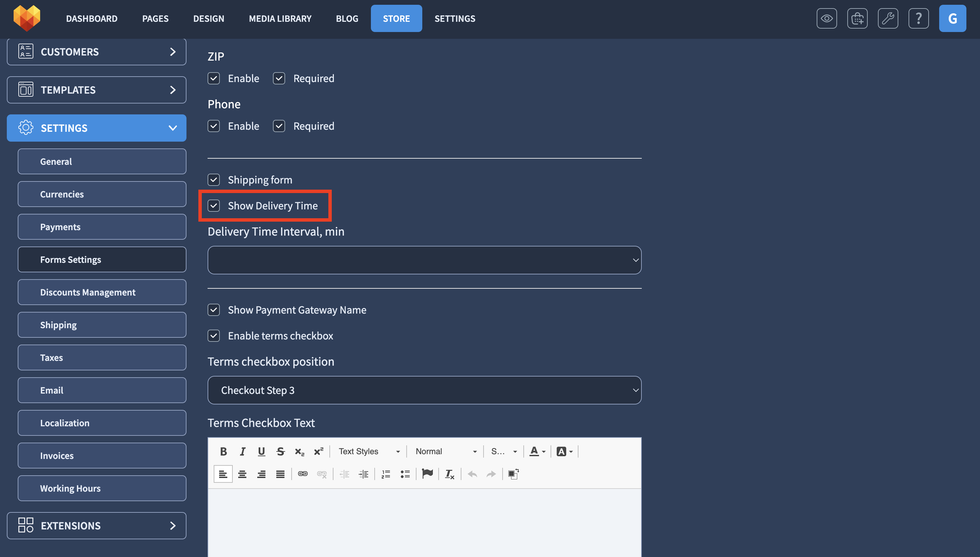Open the site preview eye icon
Screen dimensions: 980x557
[x=827, y=18]
